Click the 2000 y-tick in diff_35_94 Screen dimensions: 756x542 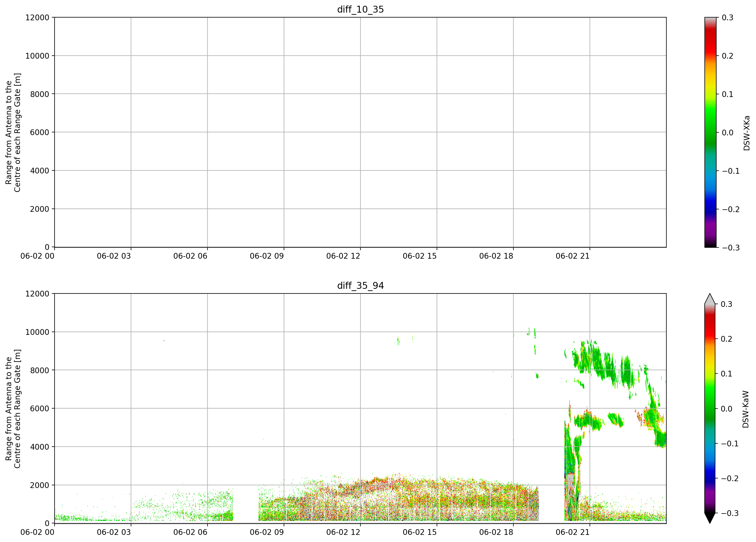pyautogui.click(x=40, y=485)
